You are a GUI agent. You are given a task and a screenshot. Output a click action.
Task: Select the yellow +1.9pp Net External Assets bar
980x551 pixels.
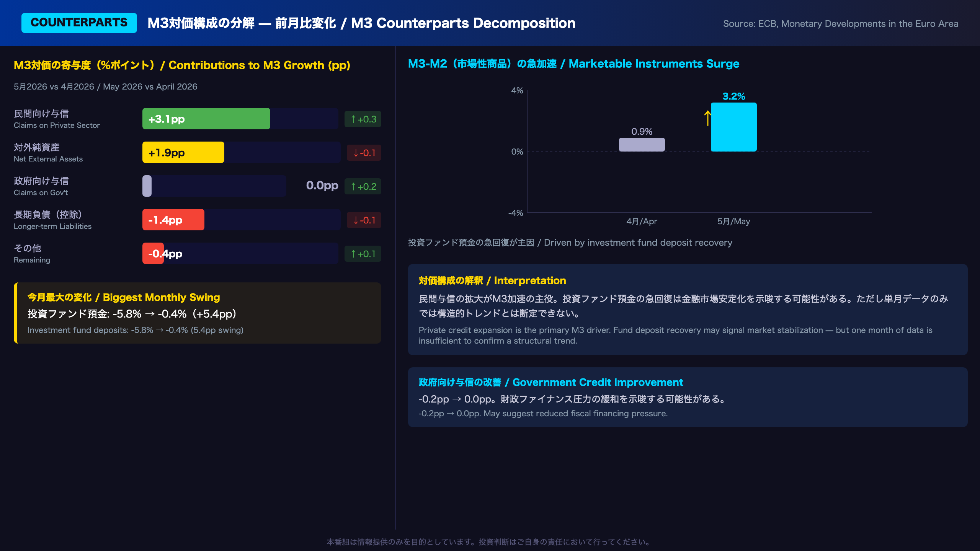[183, 152]
